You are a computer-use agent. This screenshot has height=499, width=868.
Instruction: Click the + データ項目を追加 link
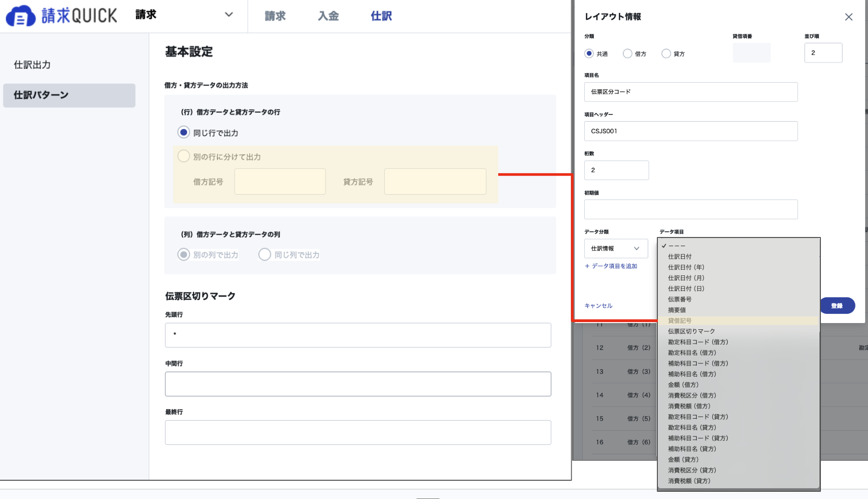[611, 266]
